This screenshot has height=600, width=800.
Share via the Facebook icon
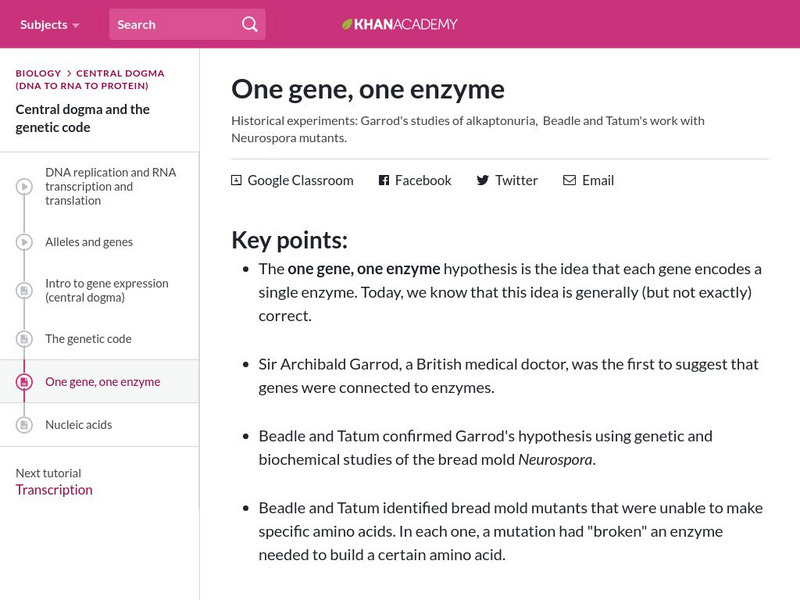click(383, 181)
